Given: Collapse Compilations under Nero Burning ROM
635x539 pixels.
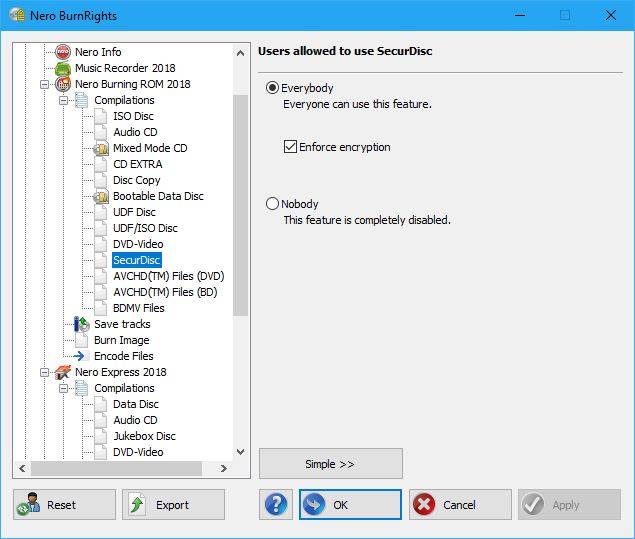Looking at the screenshot, I should click(x=64, y=100).
